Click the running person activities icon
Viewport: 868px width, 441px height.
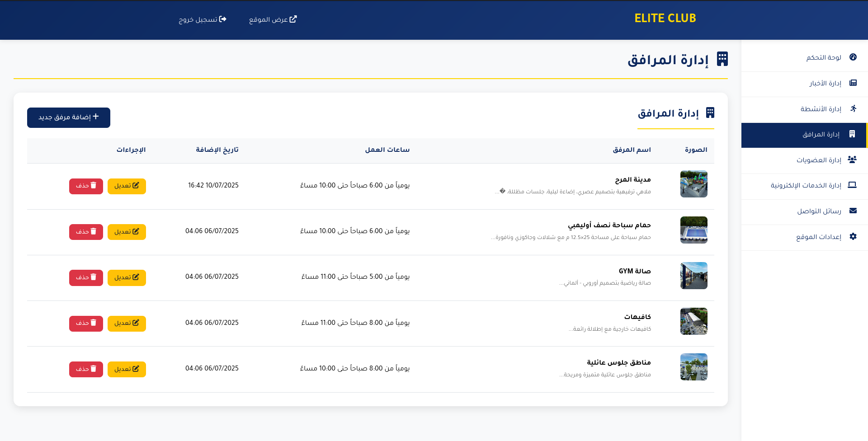pyautogui.click(x=853, y=108)
